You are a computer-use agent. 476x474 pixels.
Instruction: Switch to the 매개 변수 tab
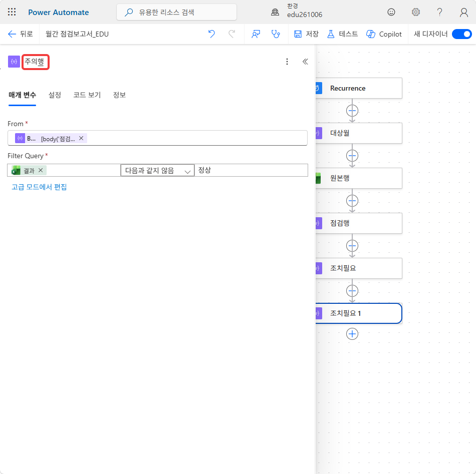pos(22,95)
